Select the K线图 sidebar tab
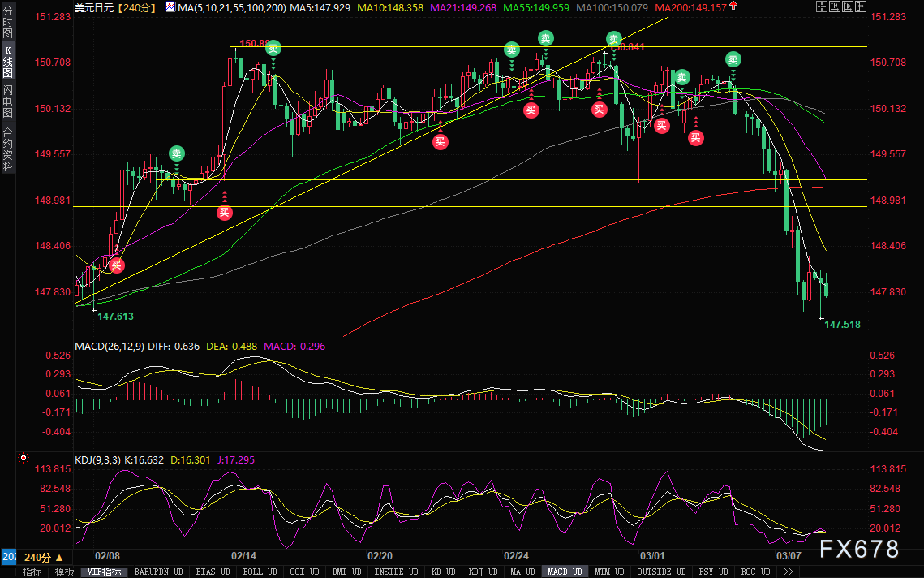This screenshot has width=924, height=578. [7, 60]
